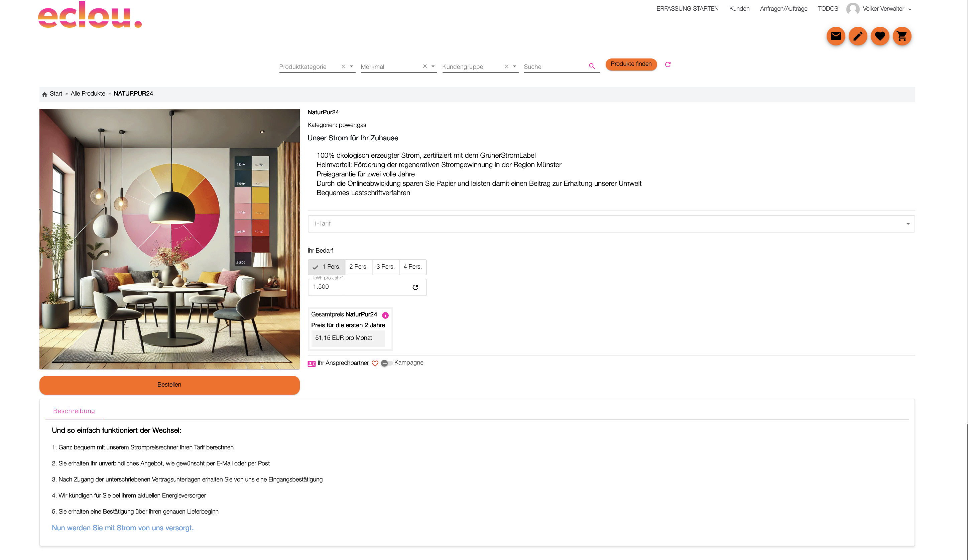The width and height of the screenshot is (968, 560).
Task: Open the shopping cart button
Action: click(x=902, y=36)
